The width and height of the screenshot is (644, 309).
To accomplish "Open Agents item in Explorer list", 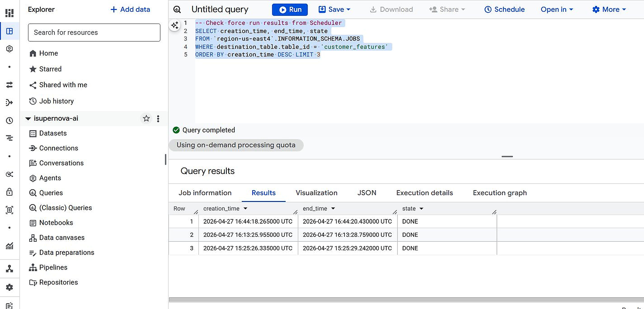I will click(45, 178).
